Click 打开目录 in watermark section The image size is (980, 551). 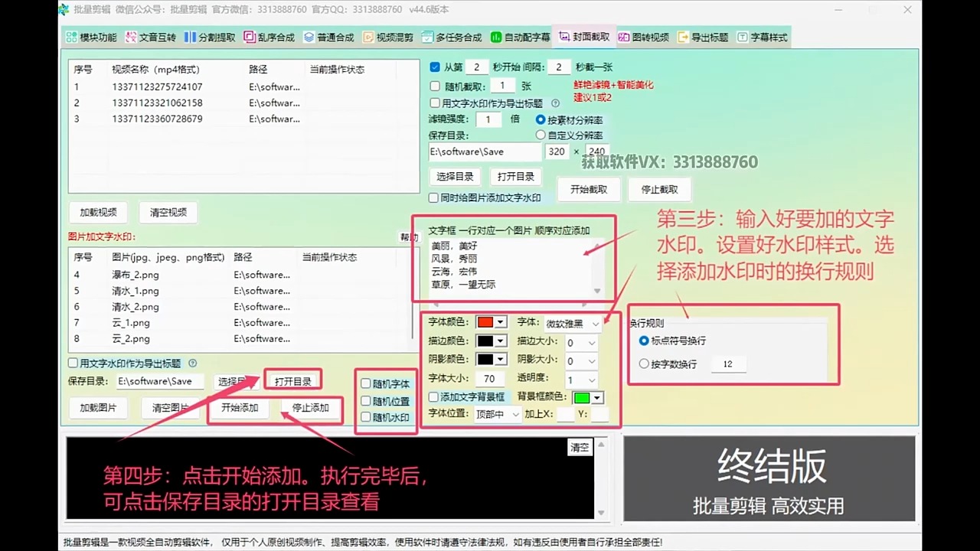(292, 381)
